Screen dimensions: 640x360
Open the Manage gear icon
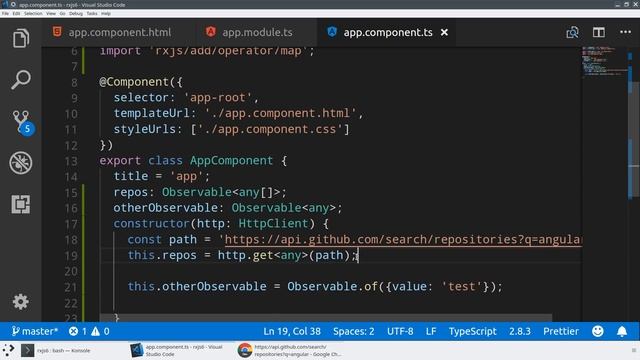tap(20, 302)
